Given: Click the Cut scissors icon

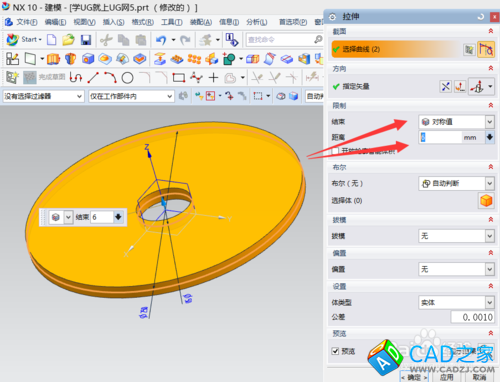Looking at the screenshot, I should [x=106, y=40].
